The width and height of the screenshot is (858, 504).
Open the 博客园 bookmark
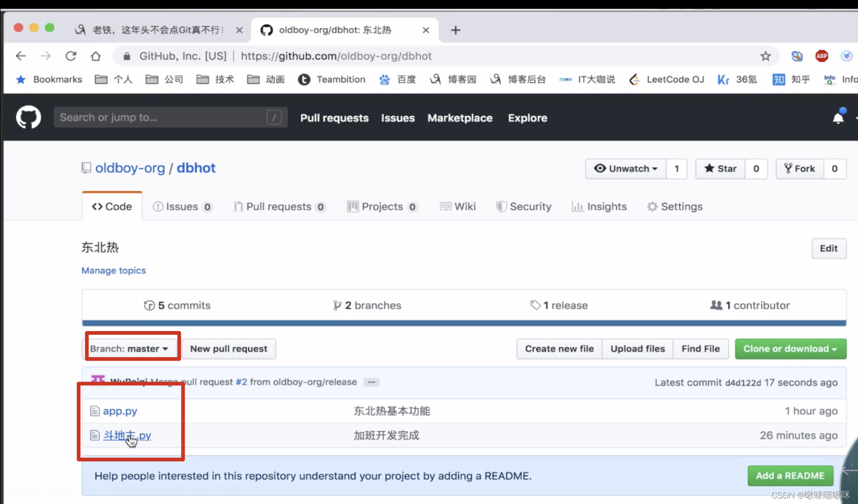[x=453, y=80]
